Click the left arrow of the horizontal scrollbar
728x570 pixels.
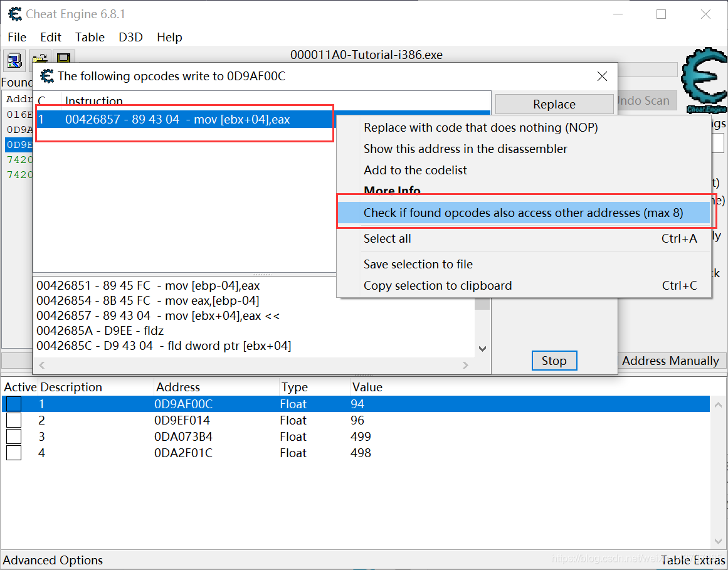[x=42, y=366]
